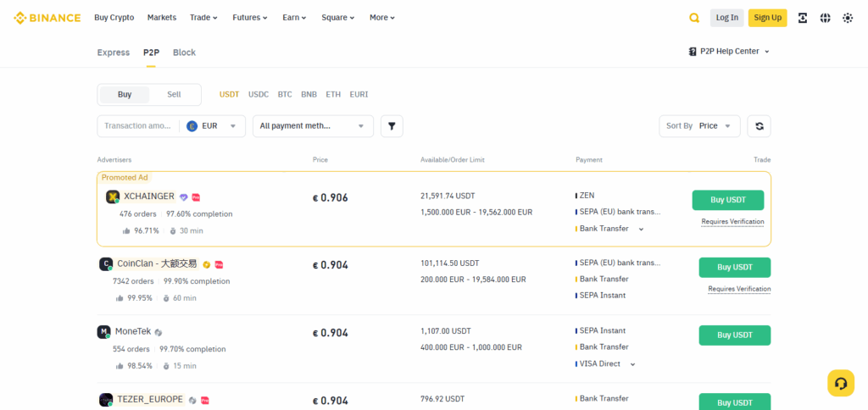Expand the Trade menu
Image resolution: width=868 pixels, height=410 pixels.
203,18
